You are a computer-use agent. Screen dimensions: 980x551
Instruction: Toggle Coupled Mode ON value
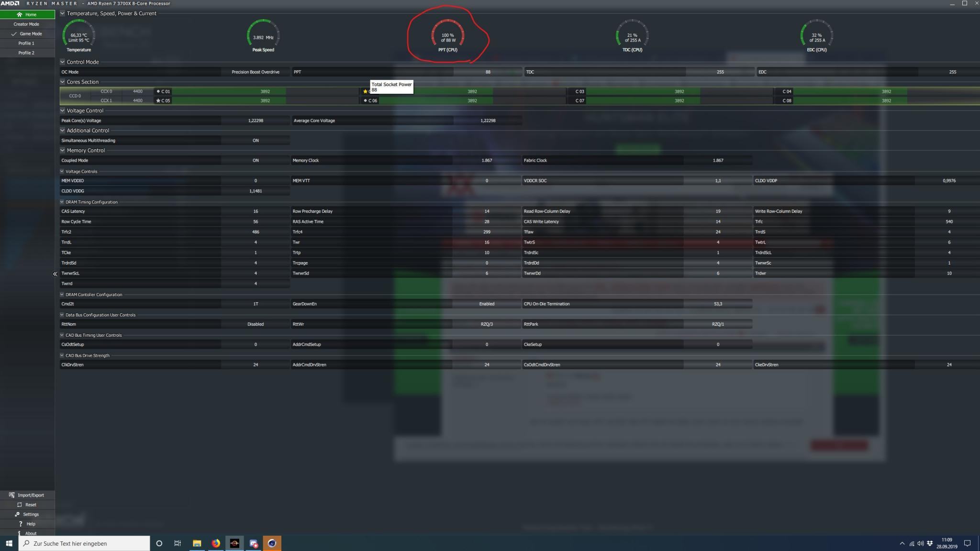(256, 160)
